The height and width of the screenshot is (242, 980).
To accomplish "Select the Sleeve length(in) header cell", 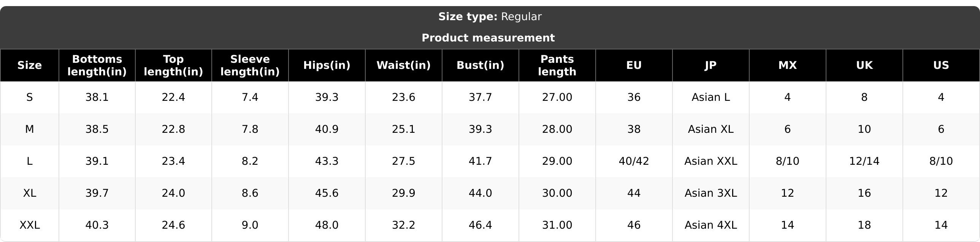I will pyautogui.click(x=250, y=65).
